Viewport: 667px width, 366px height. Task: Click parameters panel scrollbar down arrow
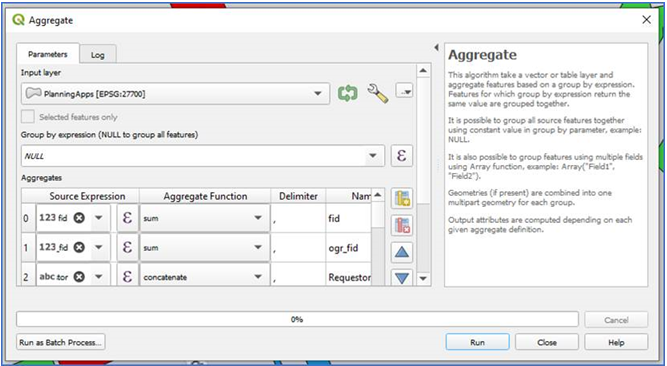423,278
